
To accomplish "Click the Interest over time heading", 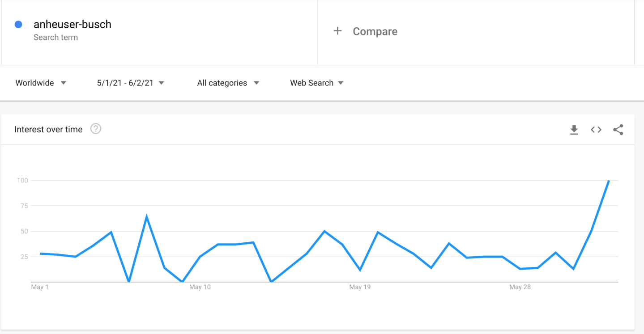I will pyautogui.click(x=48, y=130).
